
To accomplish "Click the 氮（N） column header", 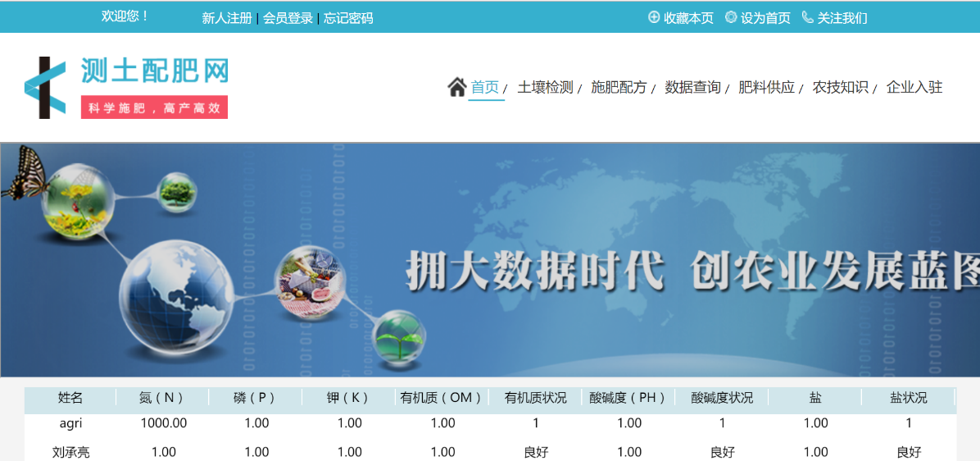I will 162,397.
